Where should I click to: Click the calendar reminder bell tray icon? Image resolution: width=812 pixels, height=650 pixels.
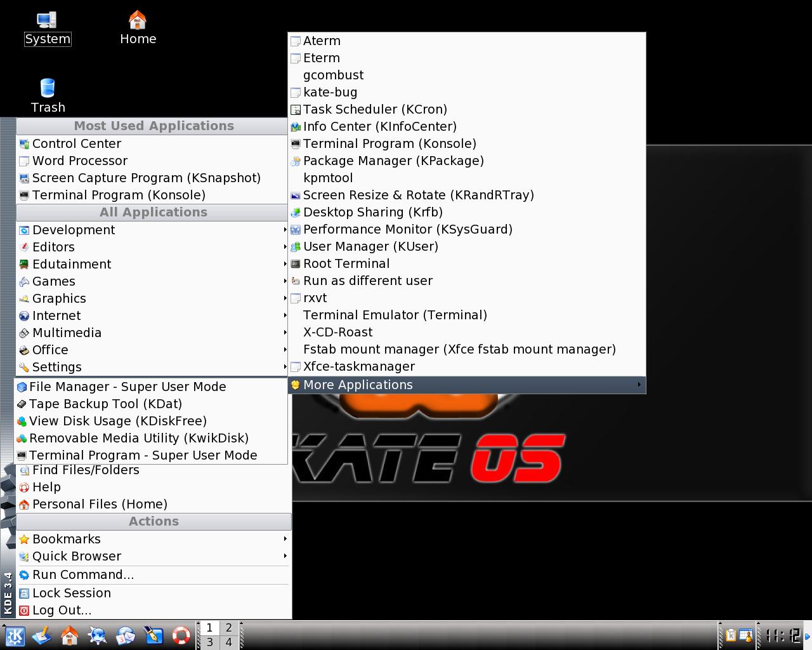tap(745, 635)
